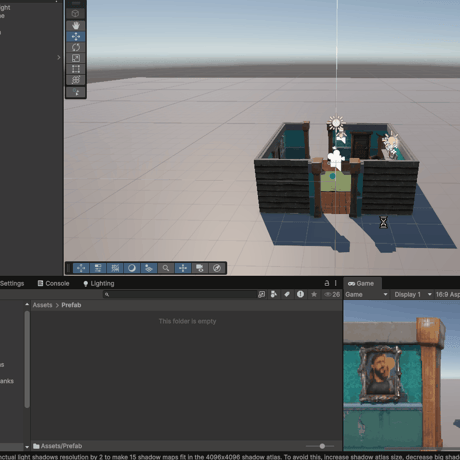Toggle the gizmos compass button

click(x=217, y=268)
